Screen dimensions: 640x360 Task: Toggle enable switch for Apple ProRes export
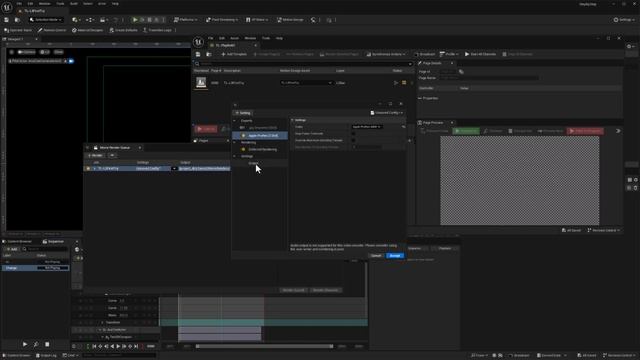[243, 136]
